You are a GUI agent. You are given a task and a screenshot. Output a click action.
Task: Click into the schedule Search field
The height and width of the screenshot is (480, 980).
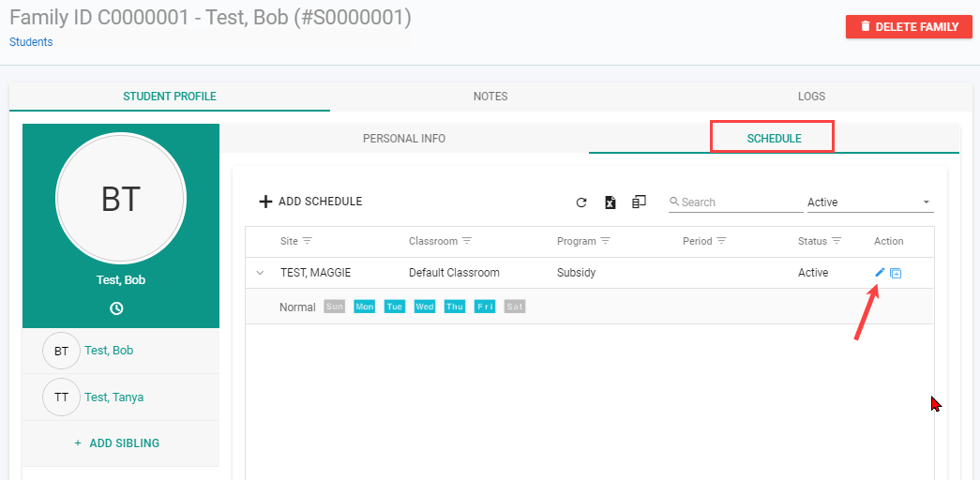tap(735, 202)
